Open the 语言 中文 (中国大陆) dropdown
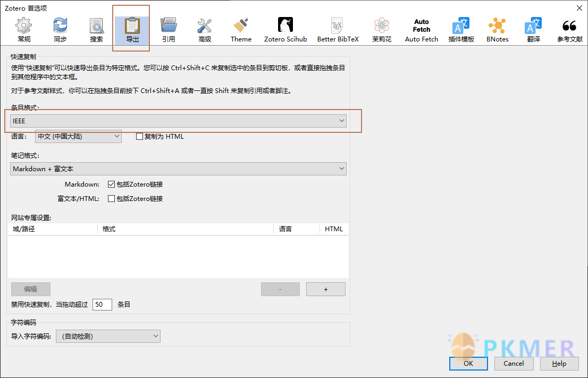The width and height of the screenshot is (588, 378). coord(78,137)
